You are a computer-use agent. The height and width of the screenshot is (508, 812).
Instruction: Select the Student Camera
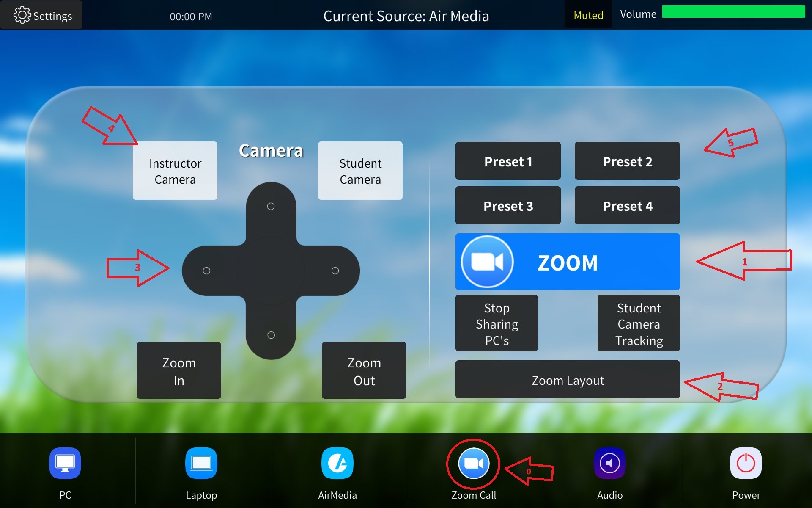click(360, 171)
